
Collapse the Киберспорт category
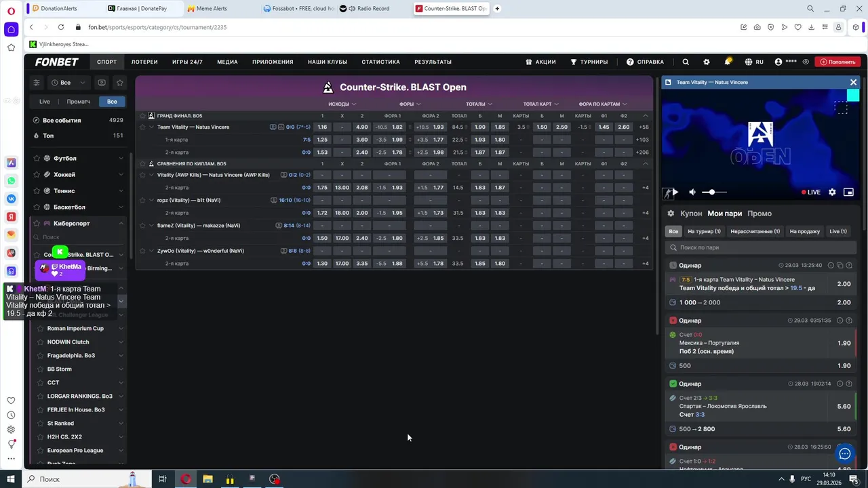pos(121,224)
